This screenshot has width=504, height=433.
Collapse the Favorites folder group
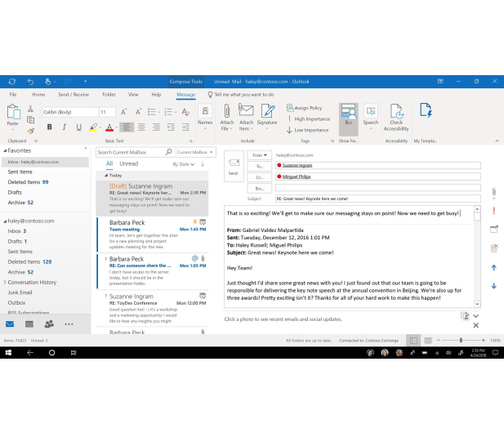(x=5, y=151)
